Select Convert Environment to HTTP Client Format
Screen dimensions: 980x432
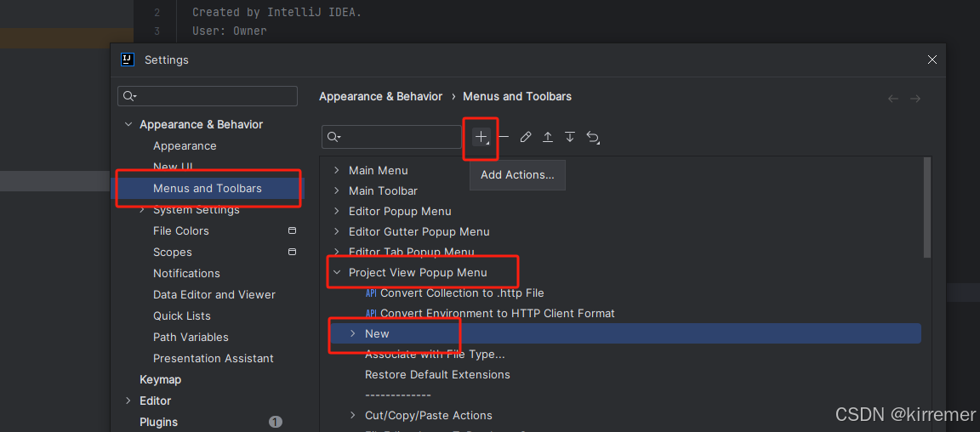pyautogui.click(x=498, y=313)
